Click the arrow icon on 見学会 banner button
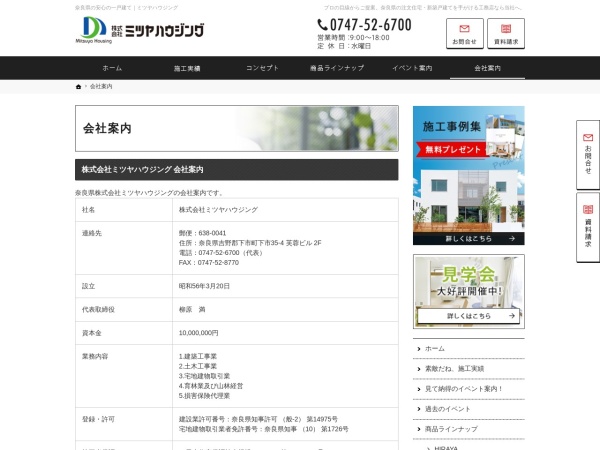 pyautogui.click(x=512, y=316)
